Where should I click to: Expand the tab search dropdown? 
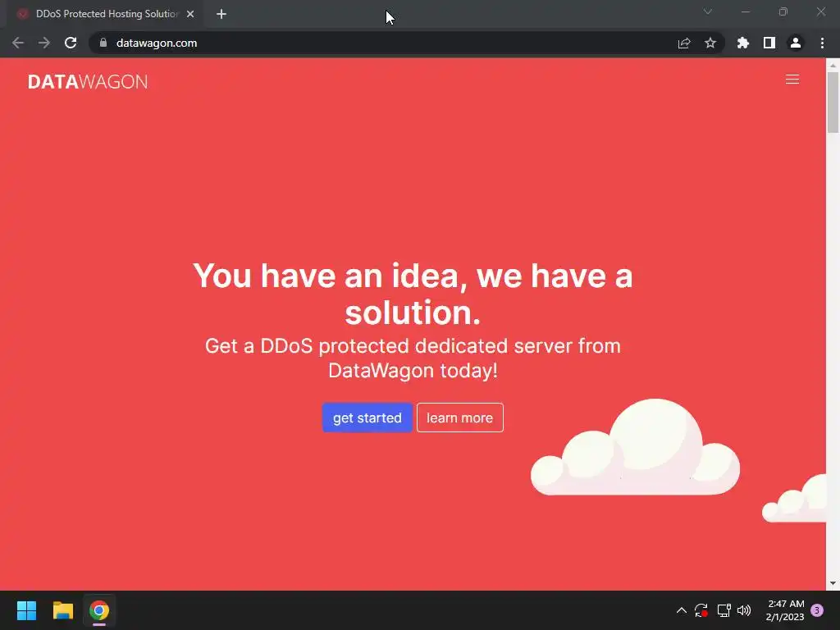(708, 11)
